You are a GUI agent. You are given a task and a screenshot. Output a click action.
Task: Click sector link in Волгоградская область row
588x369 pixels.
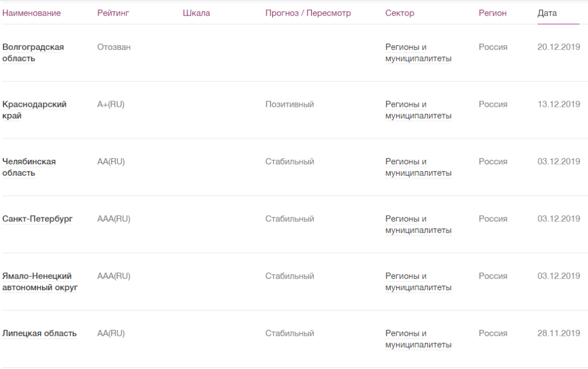[418, 53]
